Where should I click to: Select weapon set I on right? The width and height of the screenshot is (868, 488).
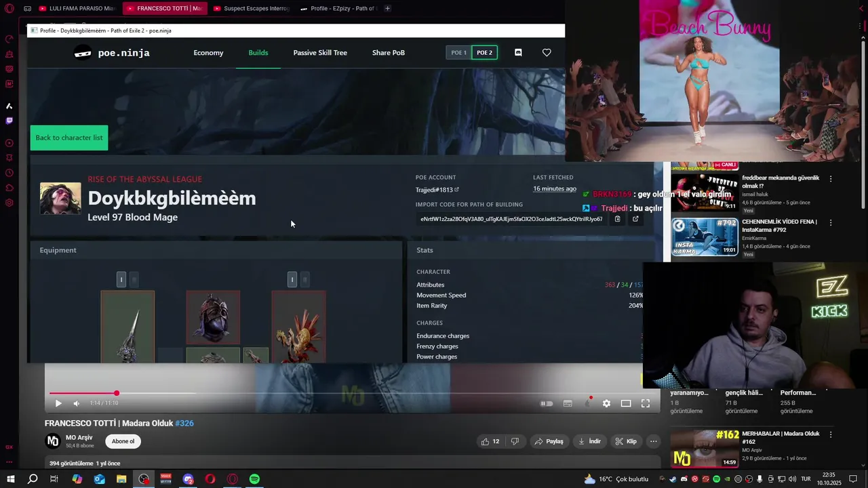tap(292, 279)
